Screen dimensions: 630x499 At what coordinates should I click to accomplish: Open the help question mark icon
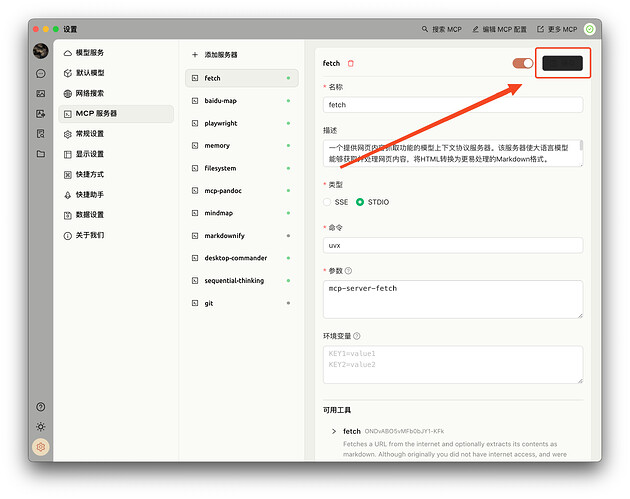(41, 407)
